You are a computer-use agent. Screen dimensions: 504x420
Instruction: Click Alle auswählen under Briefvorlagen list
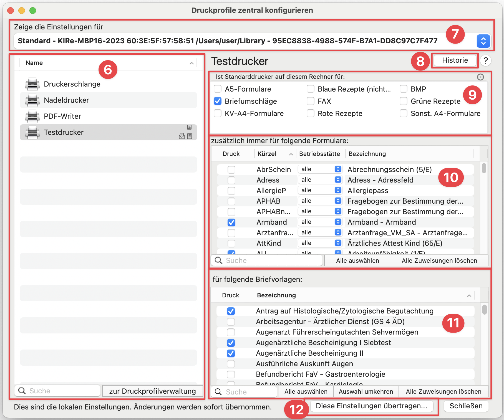pyautogui.click(x=306, y=391)
